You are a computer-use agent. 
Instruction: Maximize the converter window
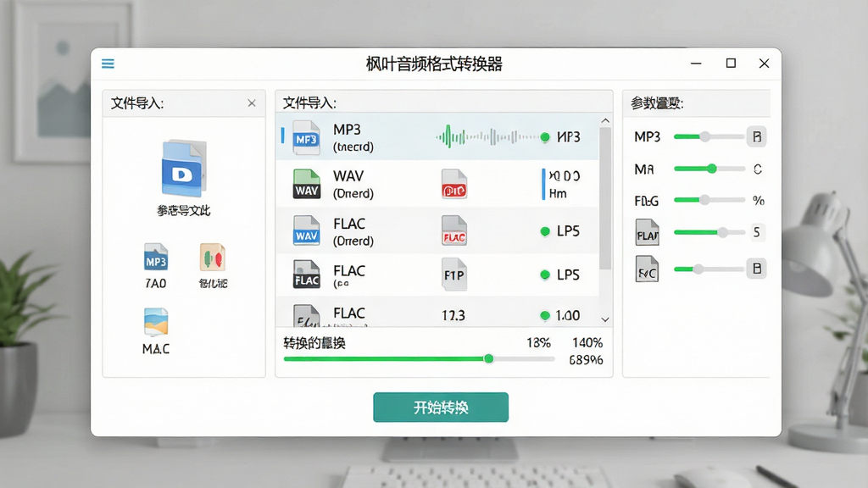[731, 64]
